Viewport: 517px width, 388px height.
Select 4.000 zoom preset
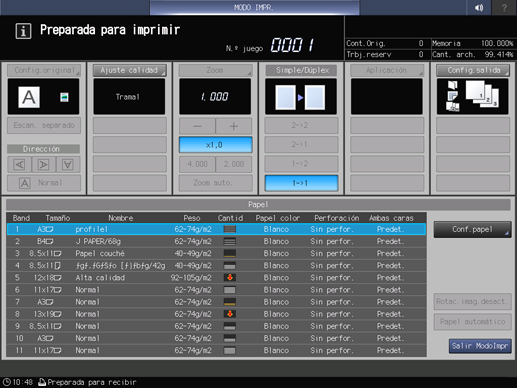tap(197, 164)
